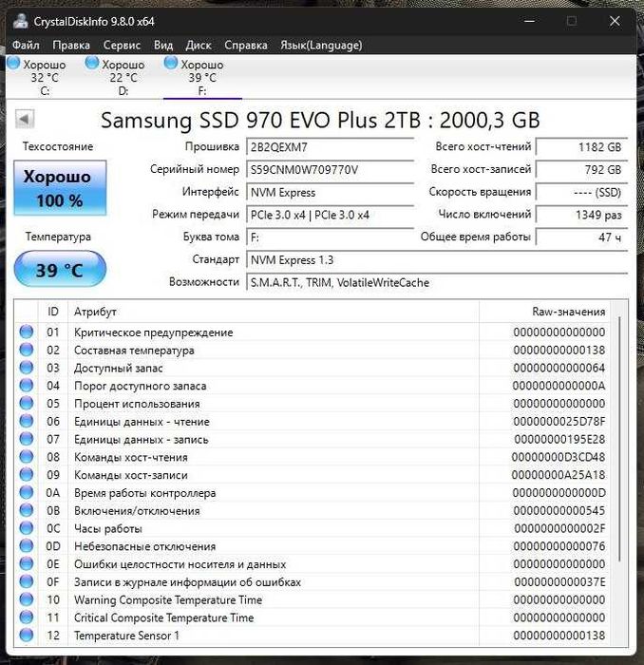The height and width of the screenshot is (665, 644).
Task: Click the Стандарт field NVM Express 1.3
Action: click(x=437, y=260)
